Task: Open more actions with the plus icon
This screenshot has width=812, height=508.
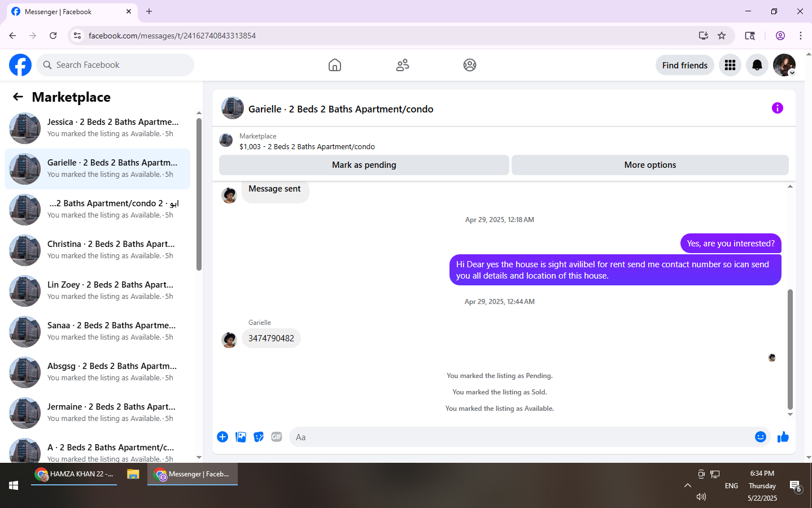Action: click(x=222, y=437)
